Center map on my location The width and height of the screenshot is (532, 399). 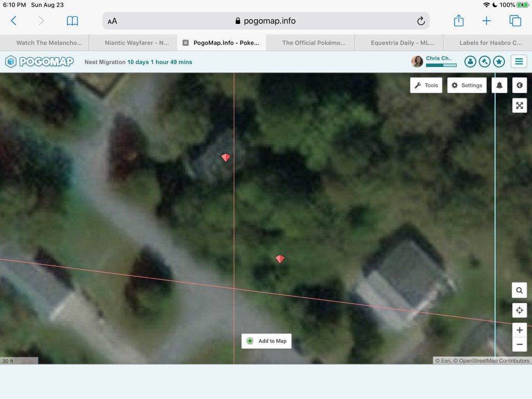[519, 311]
